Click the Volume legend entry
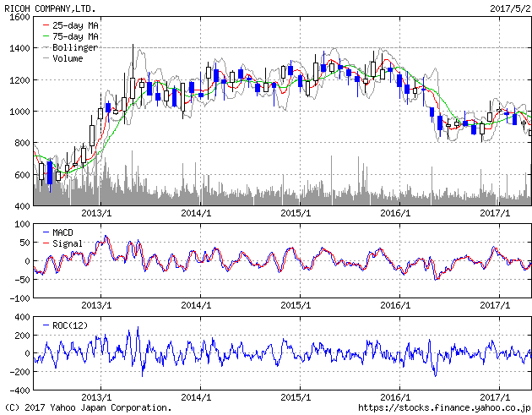This screenshot has height=415, width=532. 68,59
